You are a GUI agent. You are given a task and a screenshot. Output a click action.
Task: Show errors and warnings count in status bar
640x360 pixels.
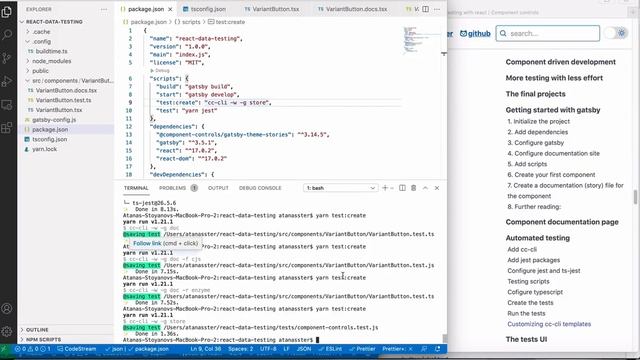point(33,349)
